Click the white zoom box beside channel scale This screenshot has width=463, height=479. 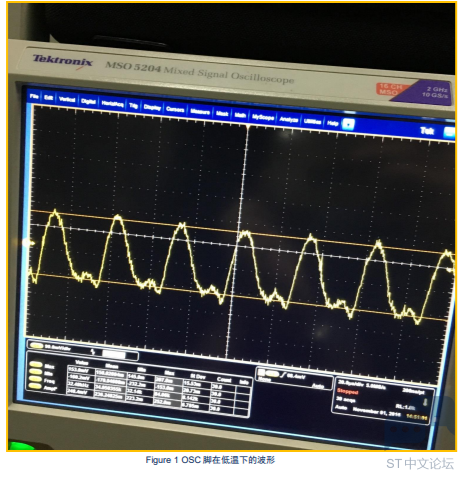pos(113,354)
